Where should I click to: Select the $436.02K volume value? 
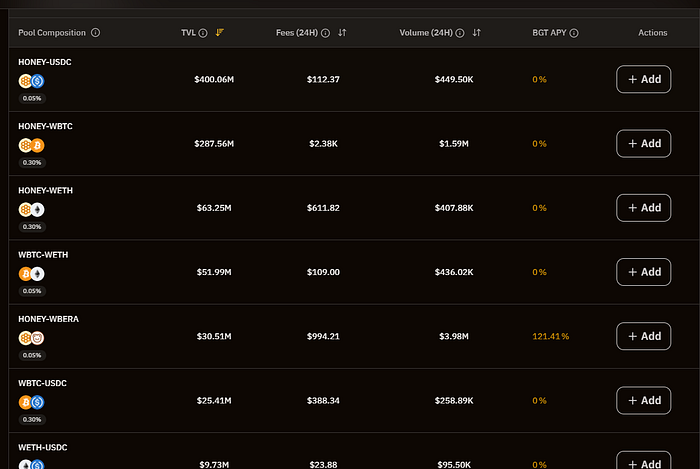(x=454, y=272)
